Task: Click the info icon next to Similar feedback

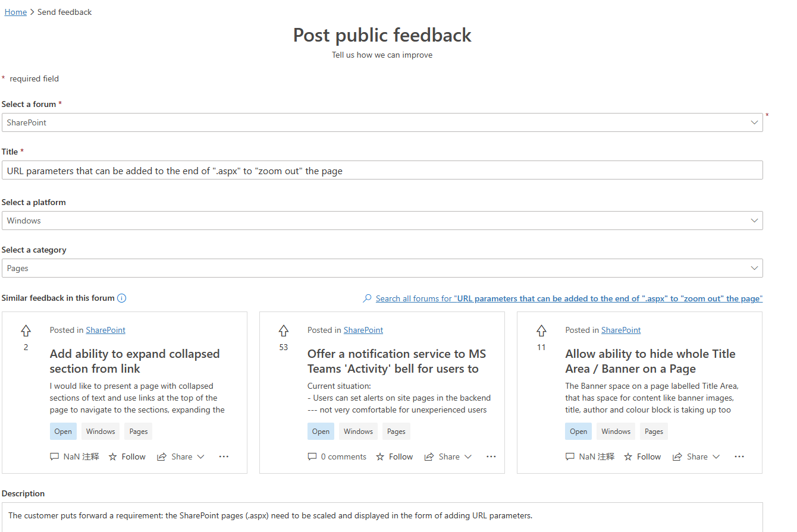Action: [x=121, y=298]
